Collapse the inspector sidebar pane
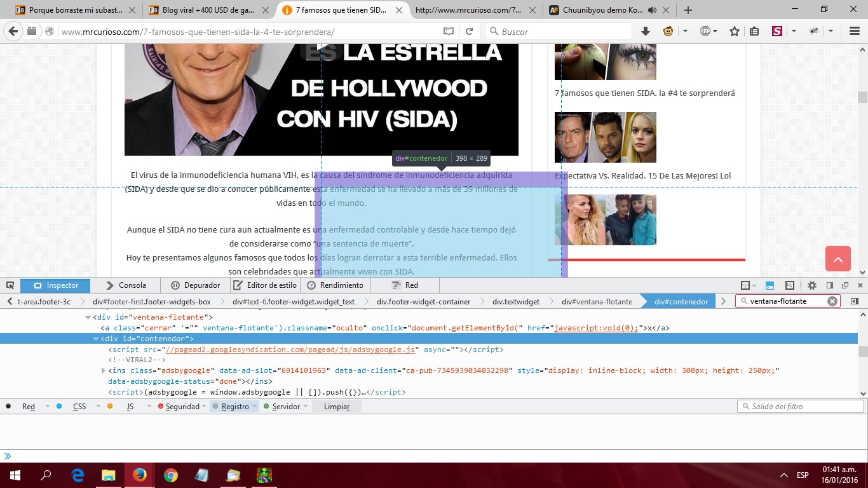 point(855,301)
